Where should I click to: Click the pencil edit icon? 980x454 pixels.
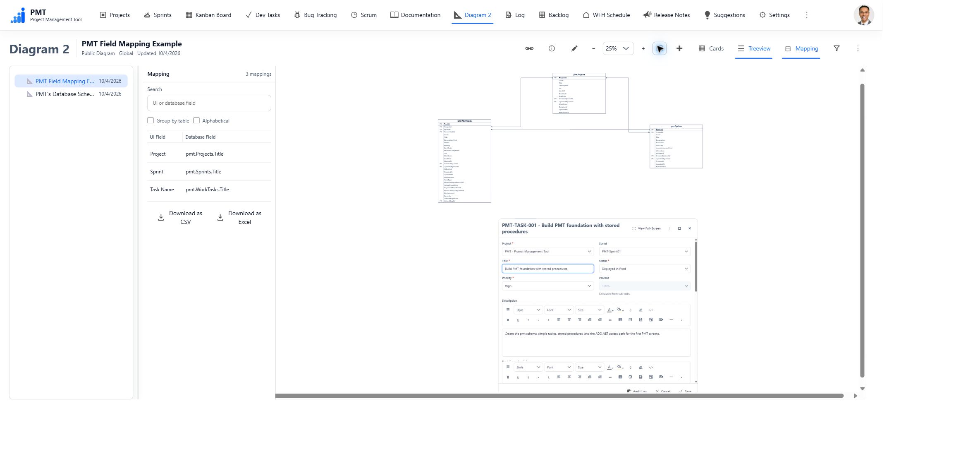point(574,48)
